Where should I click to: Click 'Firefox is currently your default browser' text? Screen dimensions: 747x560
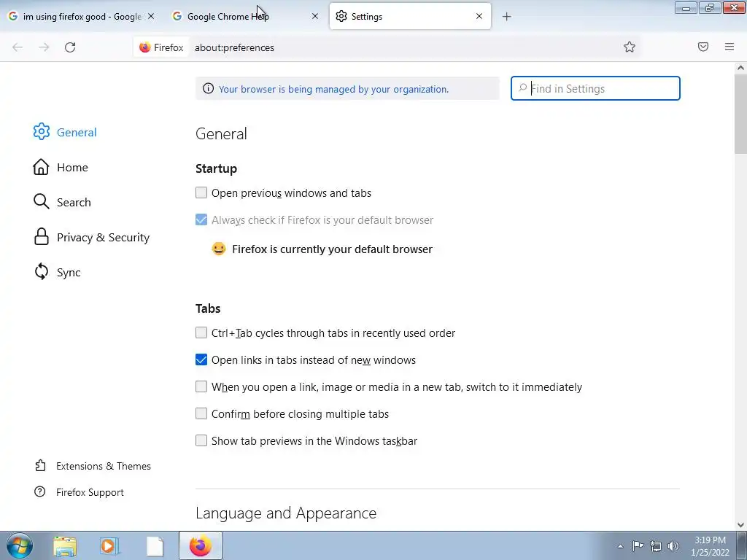tap(332, 249)
